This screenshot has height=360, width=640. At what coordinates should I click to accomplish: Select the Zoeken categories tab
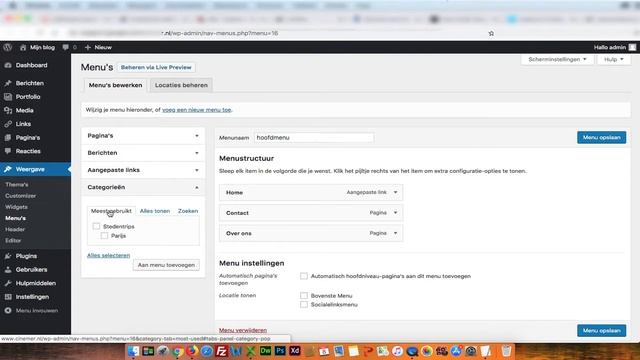[x=188, y=211]
